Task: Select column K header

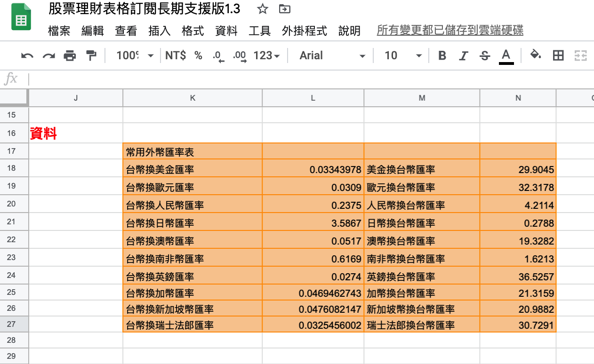Action: click(193, 98)
